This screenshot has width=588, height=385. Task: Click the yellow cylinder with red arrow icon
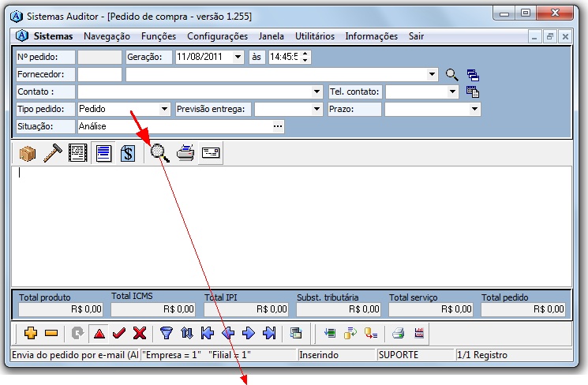[371, 333]
